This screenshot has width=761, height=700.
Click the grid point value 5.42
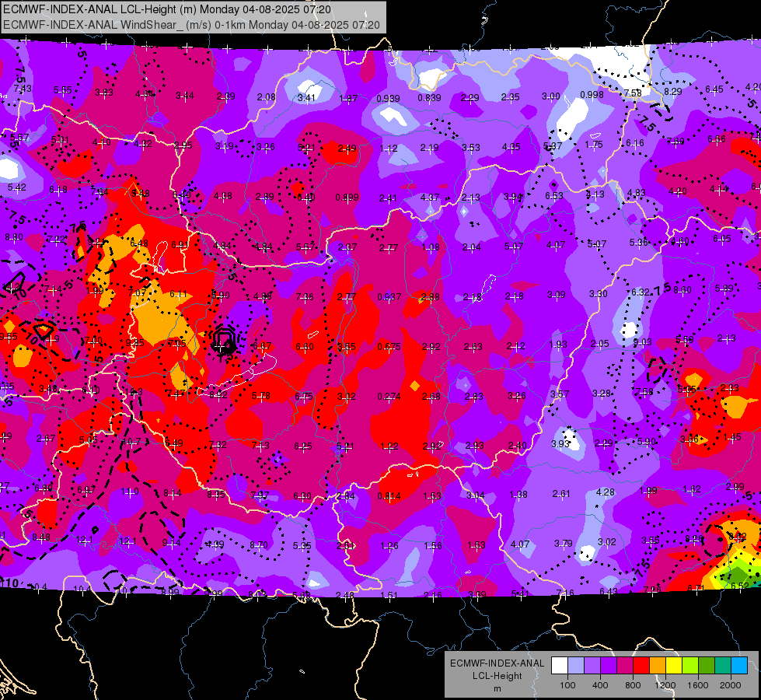point(17,187)
